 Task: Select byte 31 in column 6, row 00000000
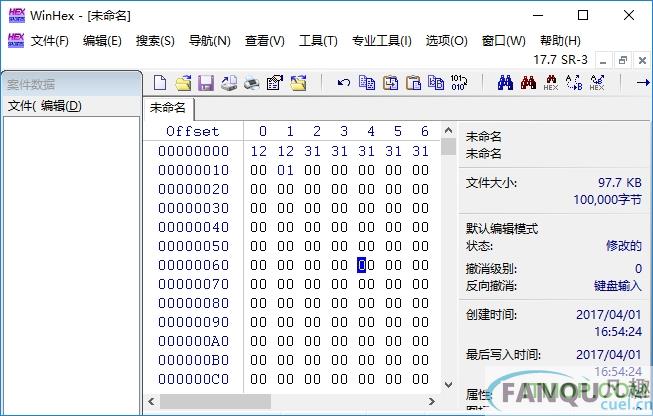coord(421,151)
